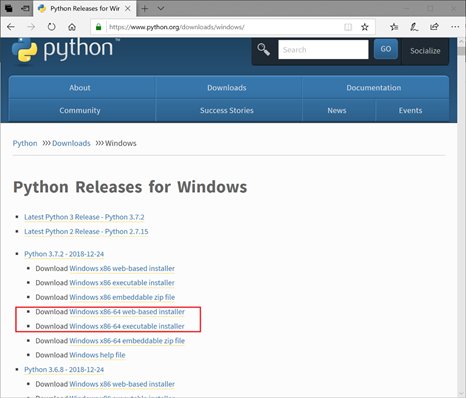The height and width of the screenshot is (398, 466).
Task: Download 3.7.2 Windows x86 executable installer
Action: tap(122, 283)
